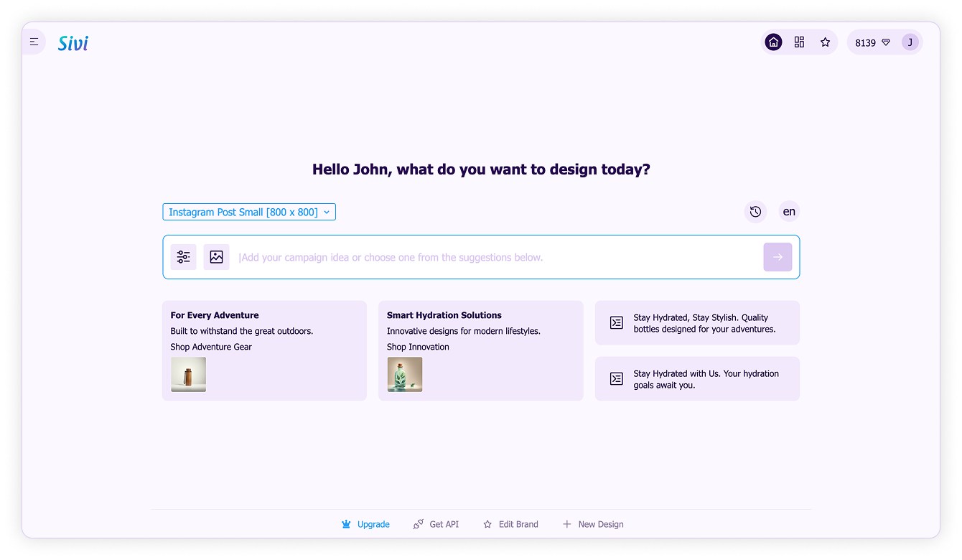Viewport: 962px width, 560px height.
Task: Click the Shop Adventure Gear text
Action: [x=211, y=347]
